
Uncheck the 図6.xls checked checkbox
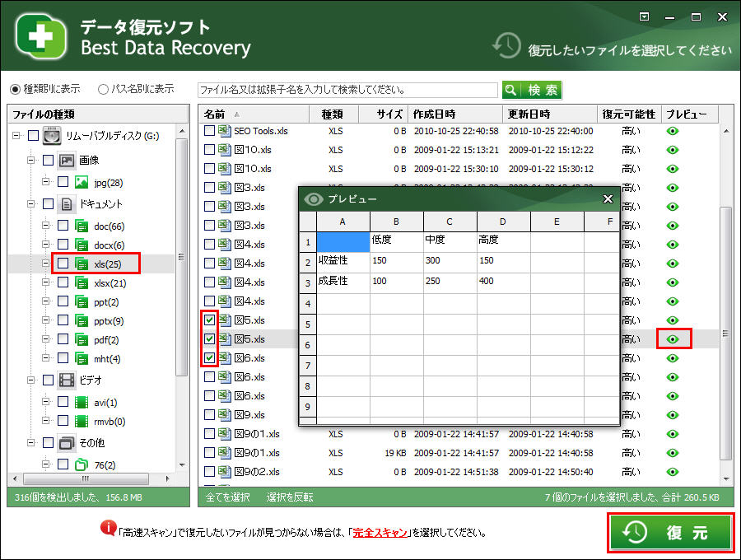coord(209,357)
